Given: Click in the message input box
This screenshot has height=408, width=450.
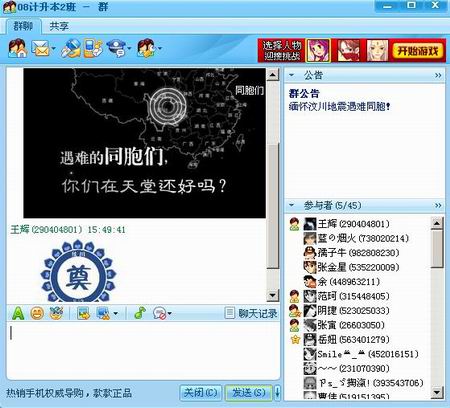Looking at the screenshot, I should 143,350.
